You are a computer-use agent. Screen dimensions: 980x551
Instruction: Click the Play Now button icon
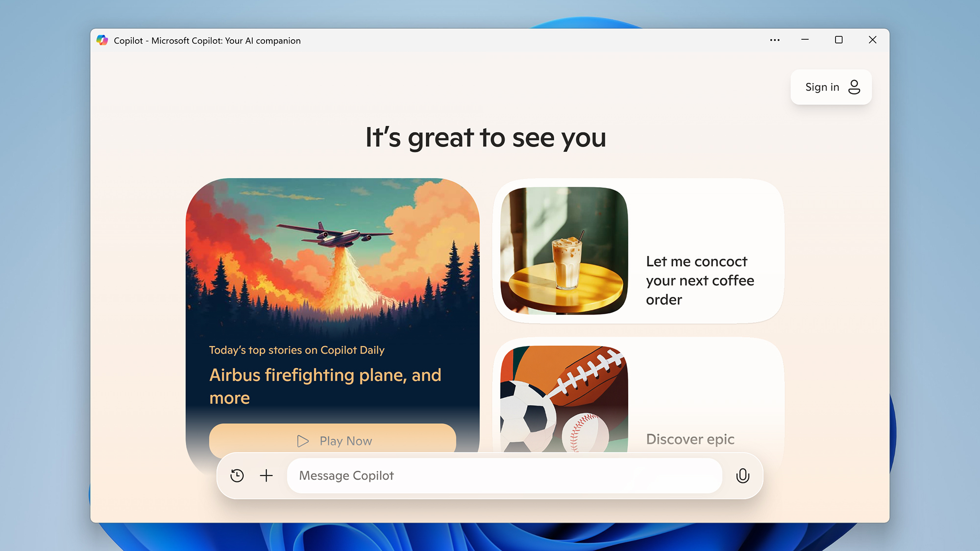(303, 441)
